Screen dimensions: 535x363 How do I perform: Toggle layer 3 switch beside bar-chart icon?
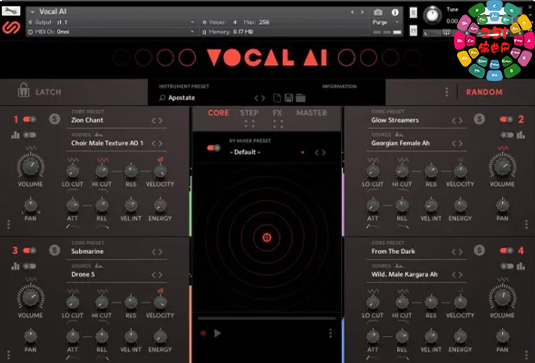tap(29, 266)
